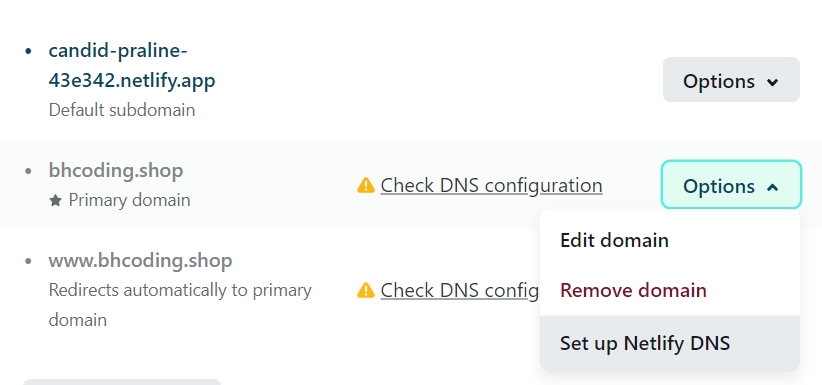Click the bhcoding.shop domain name
822x385 pixels.
(116, 170)
